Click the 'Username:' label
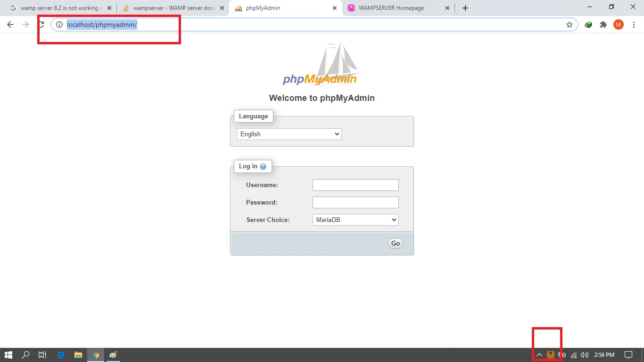 tap(262, 185)
